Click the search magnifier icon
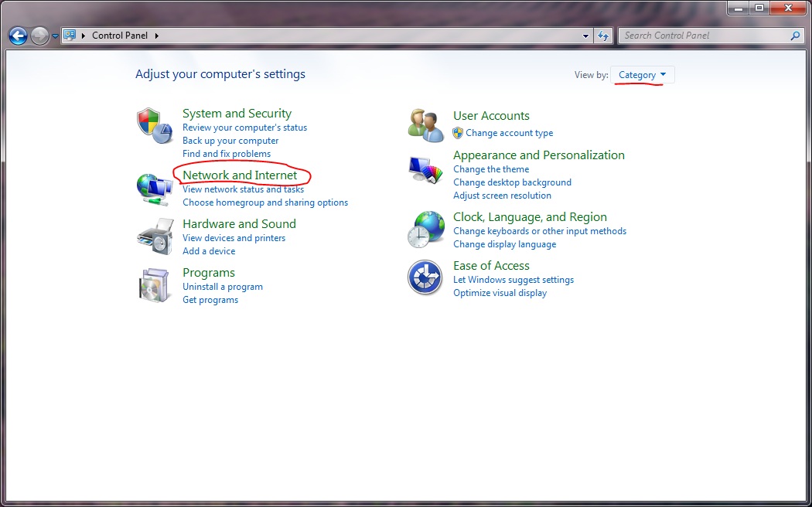Viewport: 812px width, 507px height. click(795, 36)
